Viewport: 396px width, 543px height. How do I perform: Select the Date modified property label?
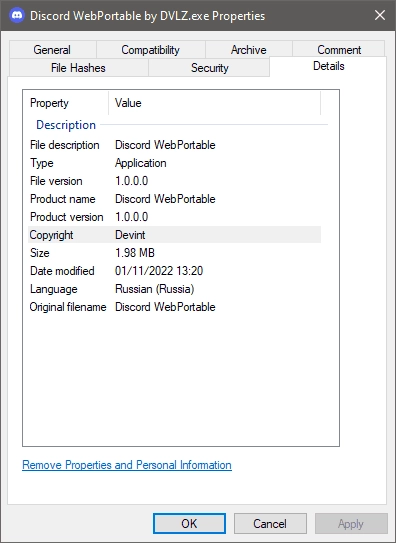point(62,271)
